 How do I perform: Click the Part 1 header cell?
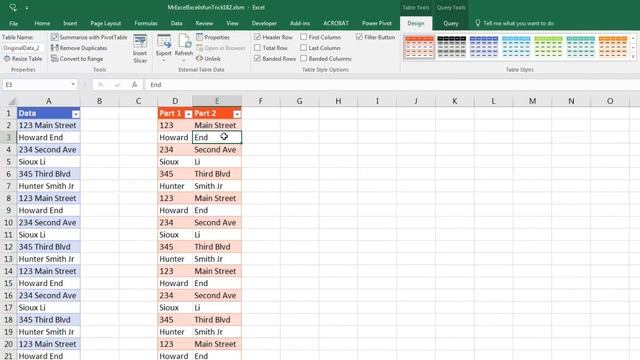[175, 113]
